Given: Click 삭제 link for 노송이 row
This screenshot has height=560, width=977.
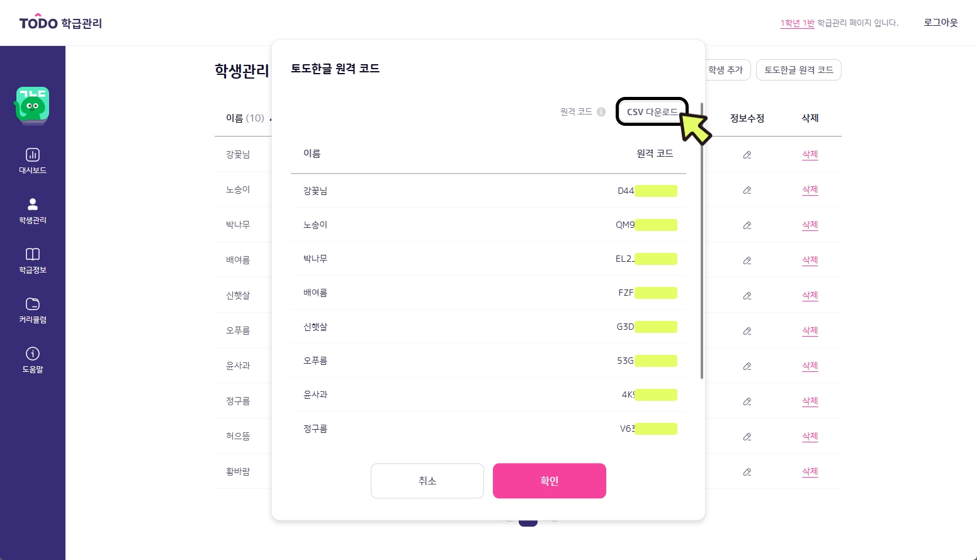Looking at the screenshot, I should (810, 189).
